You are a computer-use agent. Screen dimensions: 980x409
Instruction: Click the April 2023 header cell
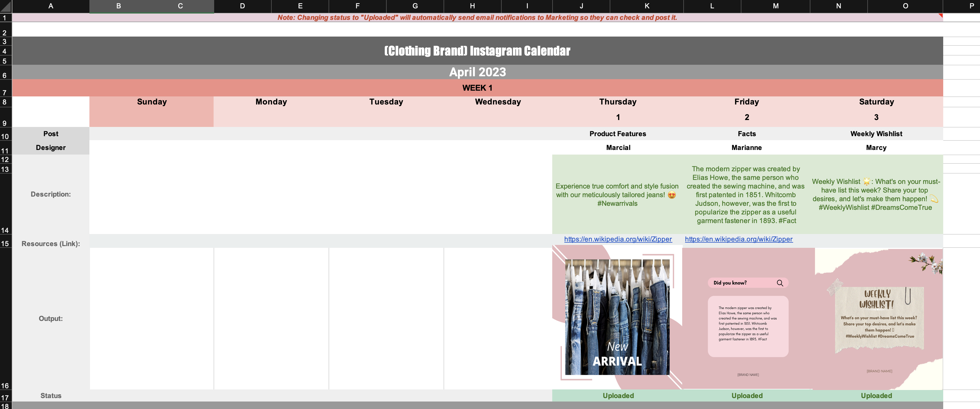point(477,72)
